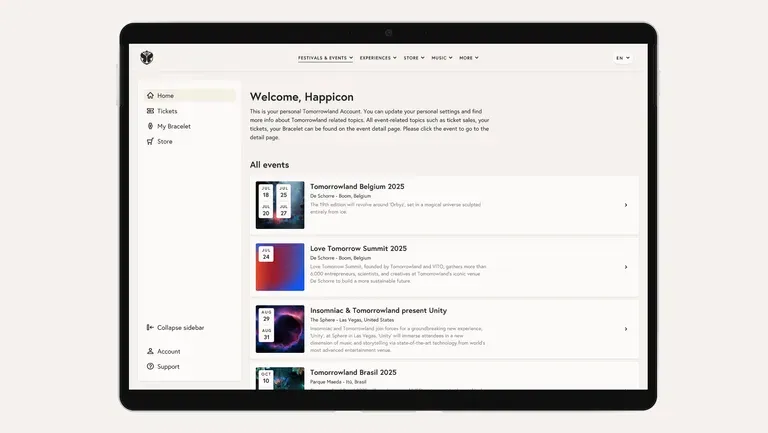Open Insomniac & Tomorrowland Unity arrow chevron

click(x=626, y=329)
